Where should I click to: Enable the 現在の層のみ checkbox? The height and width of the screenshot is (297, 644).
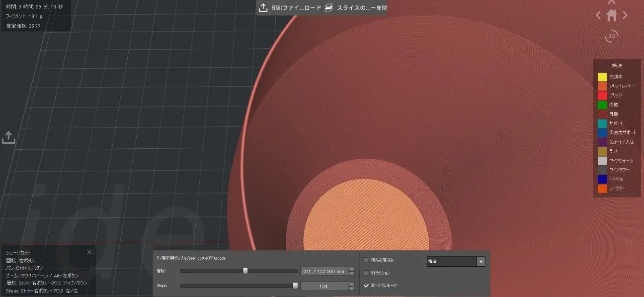pyautogui.click(x=367, y=260)
